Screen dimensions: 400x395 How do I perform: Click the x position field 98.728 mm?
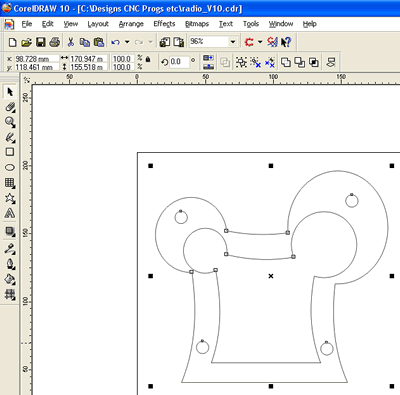pos(37,59)
